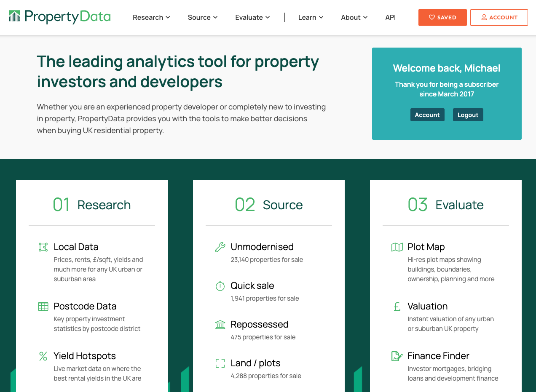
Task: Click the PropertyData wordmark text
Action: (67, 17)
